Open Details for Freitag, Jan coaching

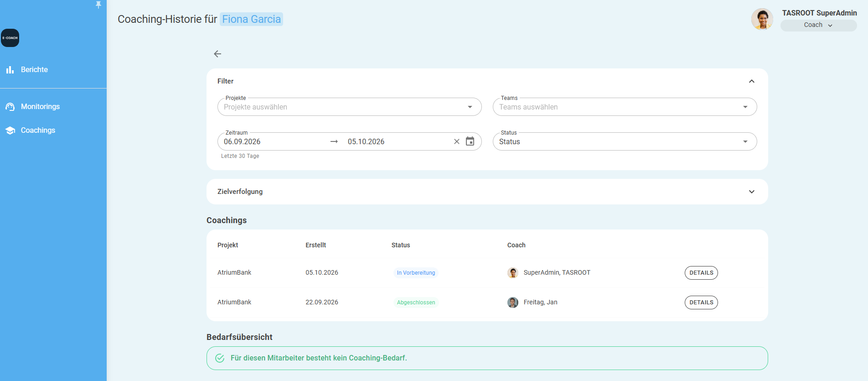pos(701,303)
